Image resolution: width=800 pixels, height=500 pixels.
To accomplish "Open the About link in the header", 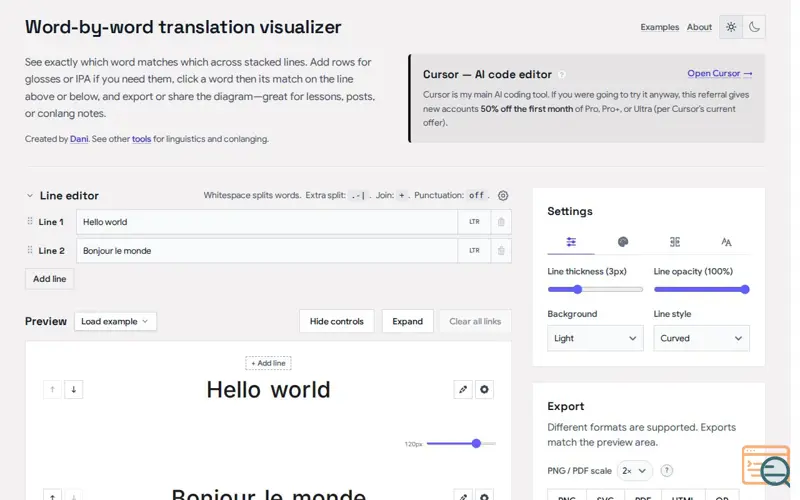I will 699,27.
